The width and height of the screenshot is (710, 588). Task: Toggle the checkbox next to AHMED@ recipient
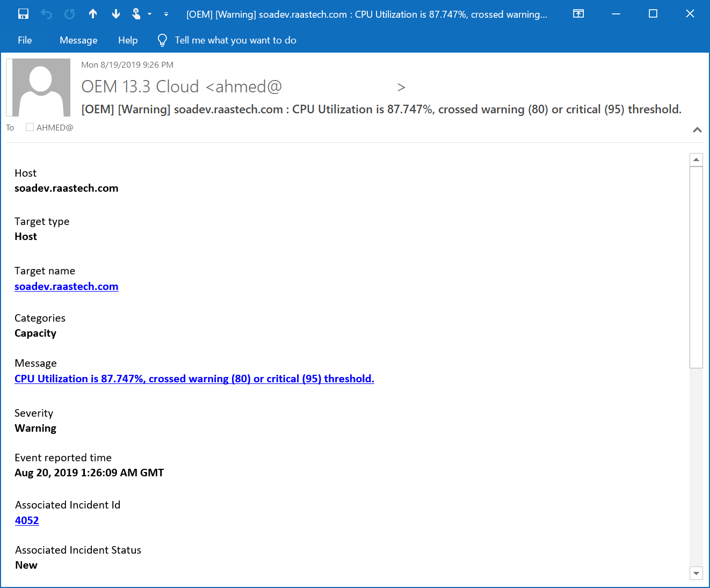click(30, 127)
